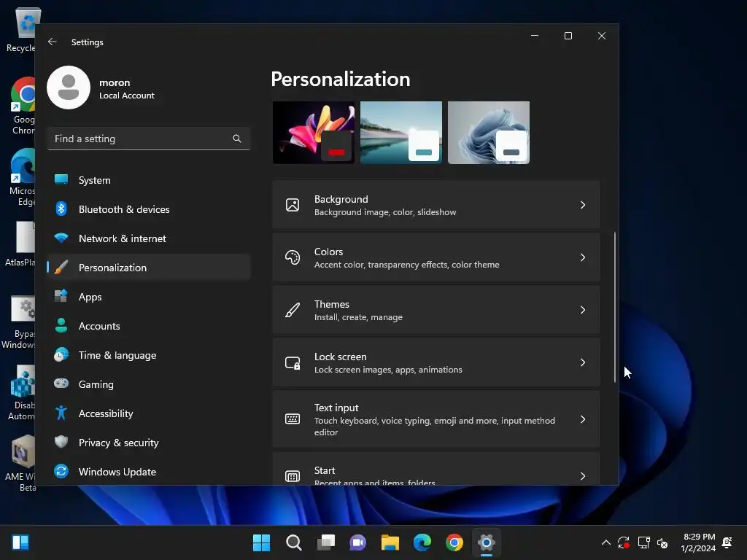Select System in sidebar
The height and width of the screenshot is (560, 747).
pos(149,180)
